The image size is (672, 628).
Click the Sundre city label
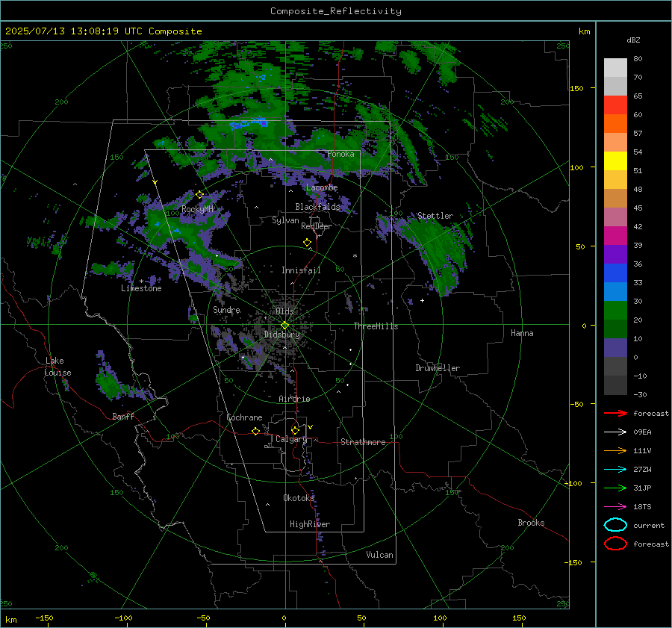click(226, 309)
